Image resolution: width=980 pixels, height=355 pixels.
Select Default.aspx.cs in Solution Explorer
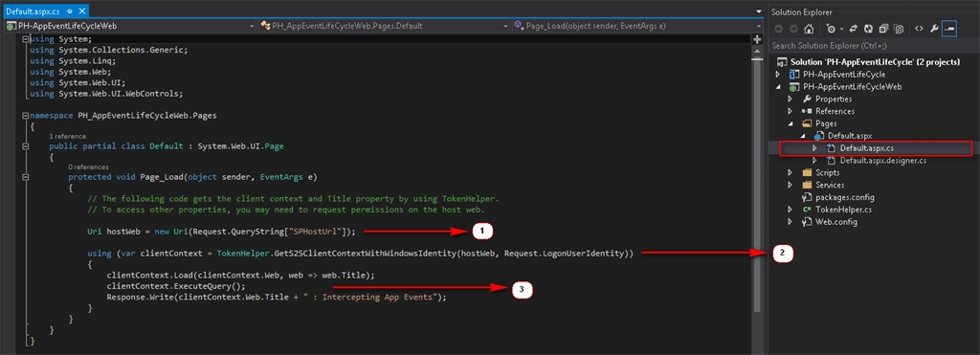click(867, 148)
